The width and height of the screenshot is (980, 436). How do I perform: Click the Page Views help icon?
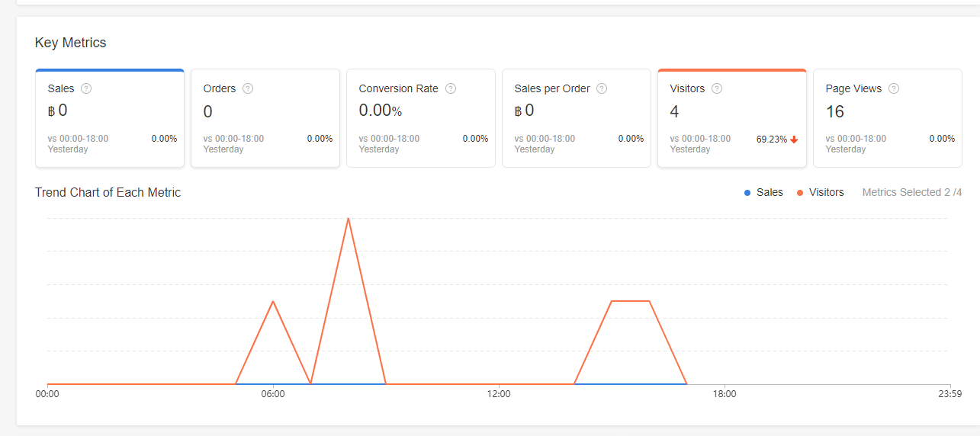point(894,88)
